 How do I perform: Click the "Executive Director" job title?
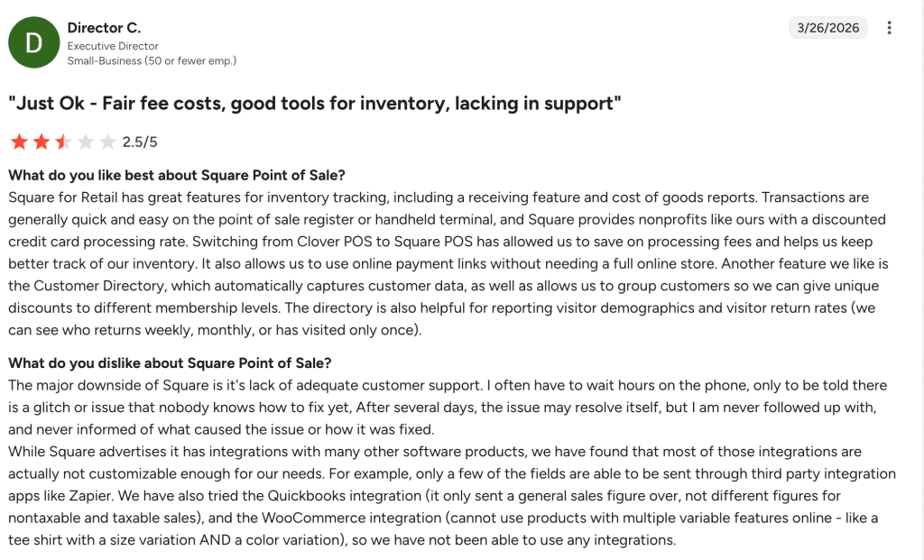click(113, 46)
